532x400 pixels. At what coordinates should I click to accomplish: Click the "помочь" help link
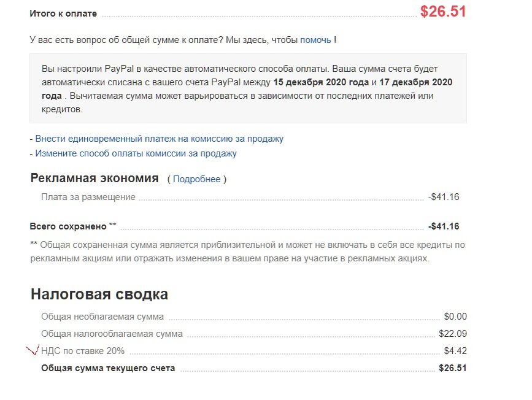pyautogui.click(x=315, y=40)
